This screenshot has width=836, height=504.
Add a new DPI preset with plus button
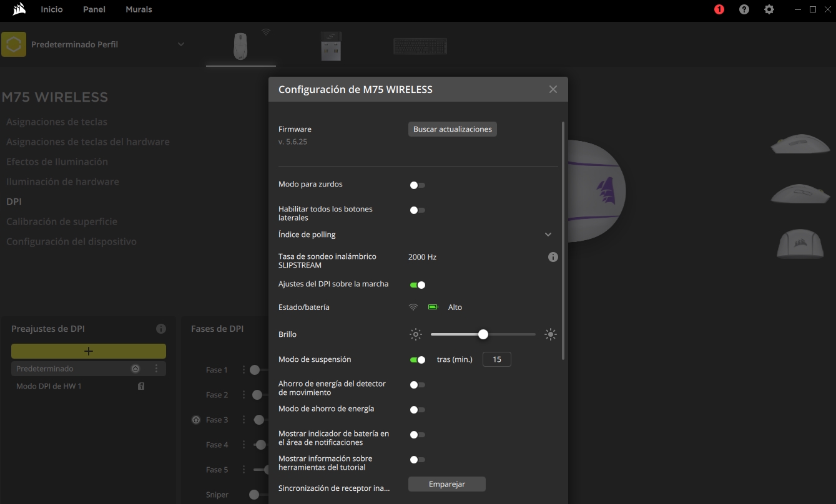pyautogui.click(x=89, y=351)
